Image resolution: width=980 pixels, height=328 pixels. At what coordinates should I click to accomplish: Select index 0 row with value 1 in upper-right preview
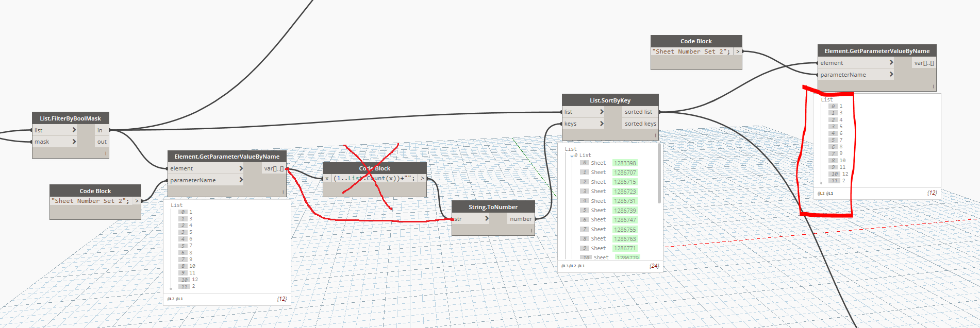point(836,106)
